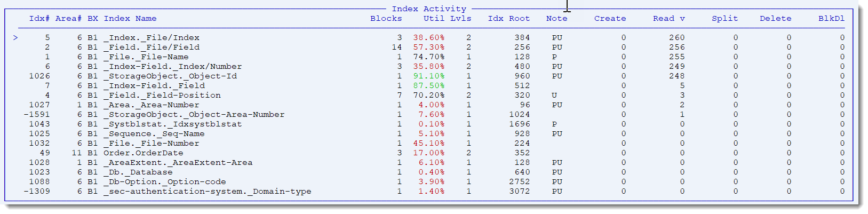Select the _Index._File/Index row
This screenshot has height=214, width=868.
click(152, 38)
